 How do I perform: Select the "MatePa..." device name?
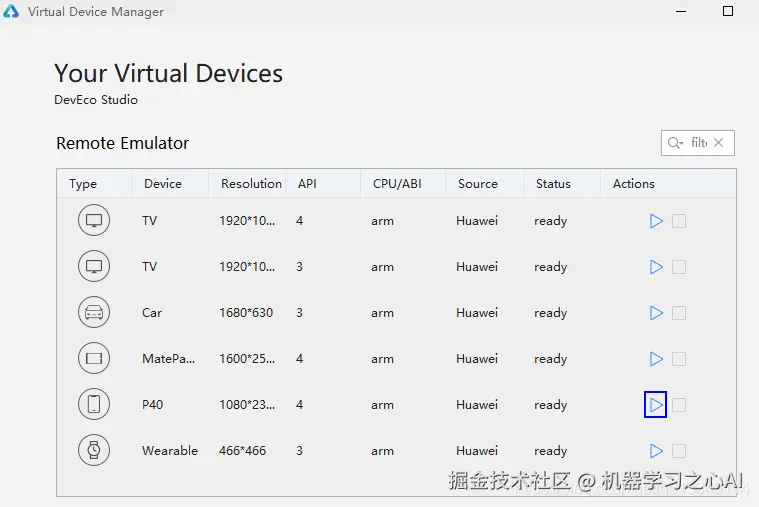[168, 359]
